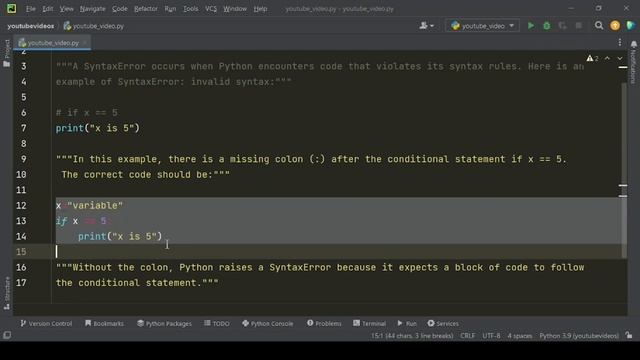Click the orange IDE updates icon
The height and width of the screenshot is (360, 640).
click(615, 26)
